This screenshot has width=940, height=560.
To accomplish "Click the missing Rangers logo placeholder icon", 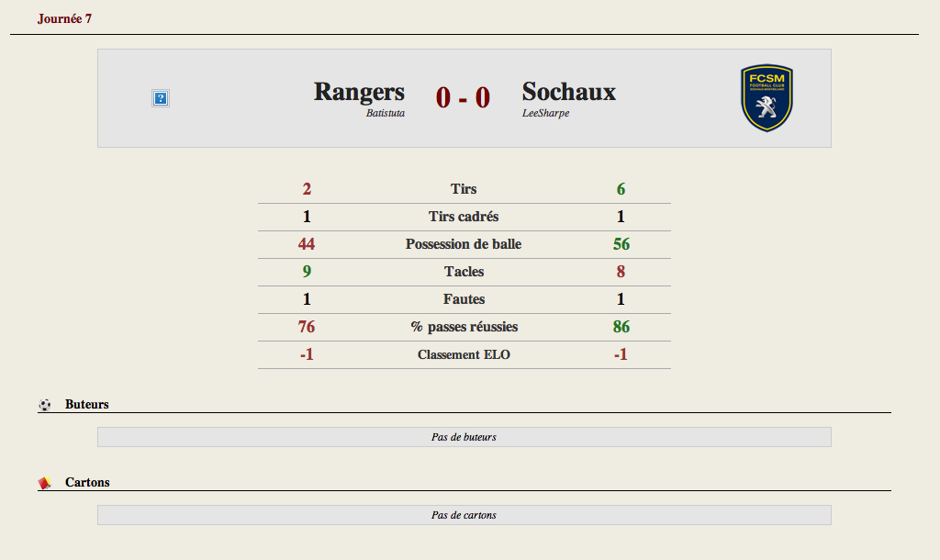I will (160, 98).
